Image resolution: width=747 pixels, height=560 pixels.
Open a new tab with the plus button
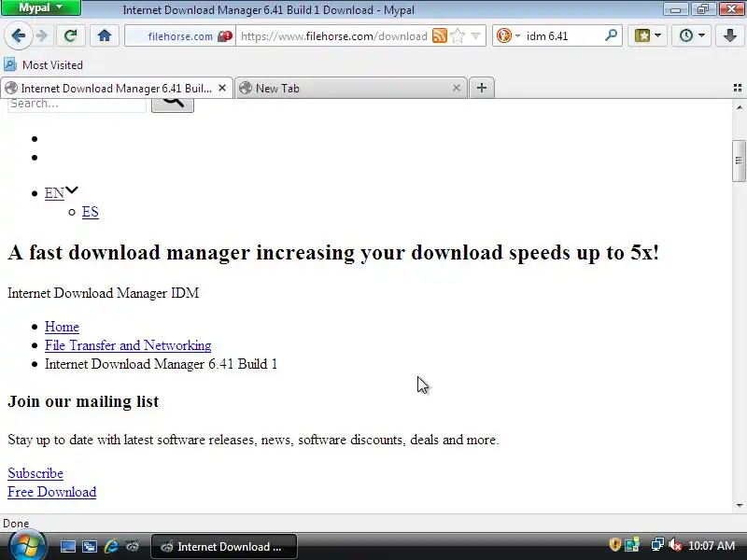[x=482, y=88]
